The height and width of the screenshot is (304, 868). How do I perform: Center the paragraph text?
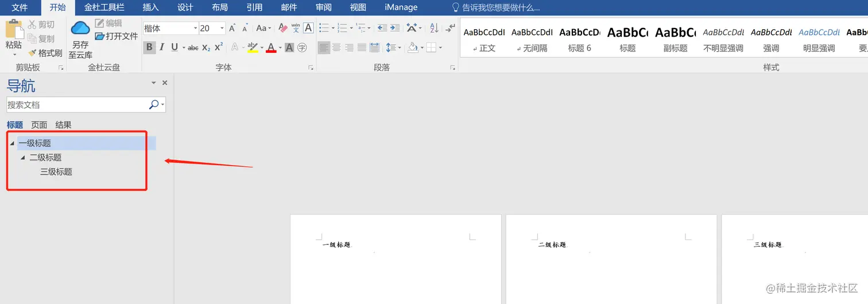click(336, 48)
